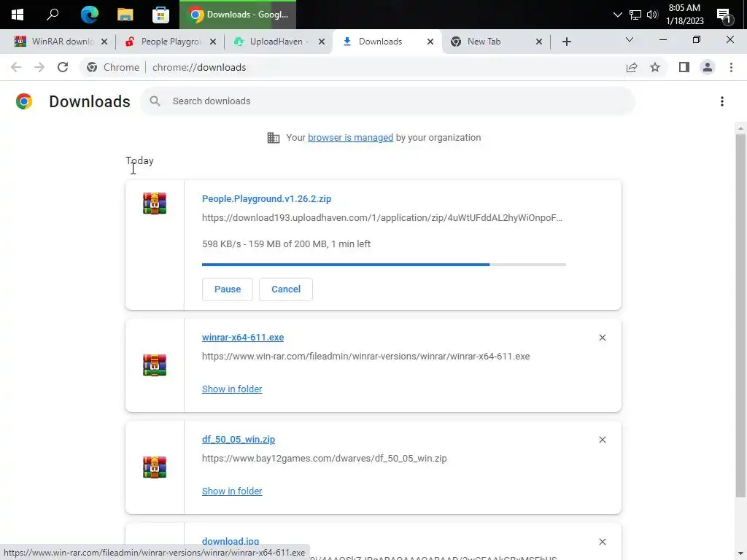Open a new browser tab

tap(566, 42)
